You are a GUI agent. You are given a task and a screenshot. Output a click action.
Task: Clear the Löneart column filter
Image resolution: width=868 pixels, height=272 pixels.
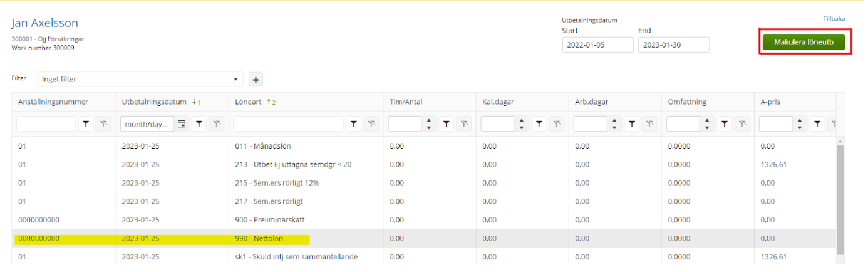[x=371, y=124]
